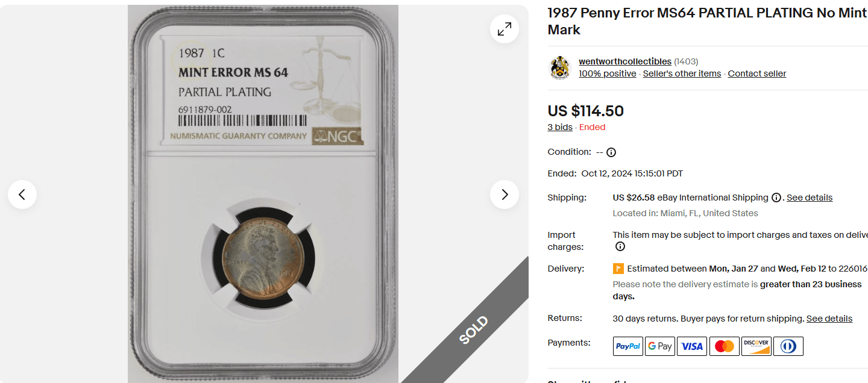Click the wentworthcollectibles profile avatar

coord(559,67)
